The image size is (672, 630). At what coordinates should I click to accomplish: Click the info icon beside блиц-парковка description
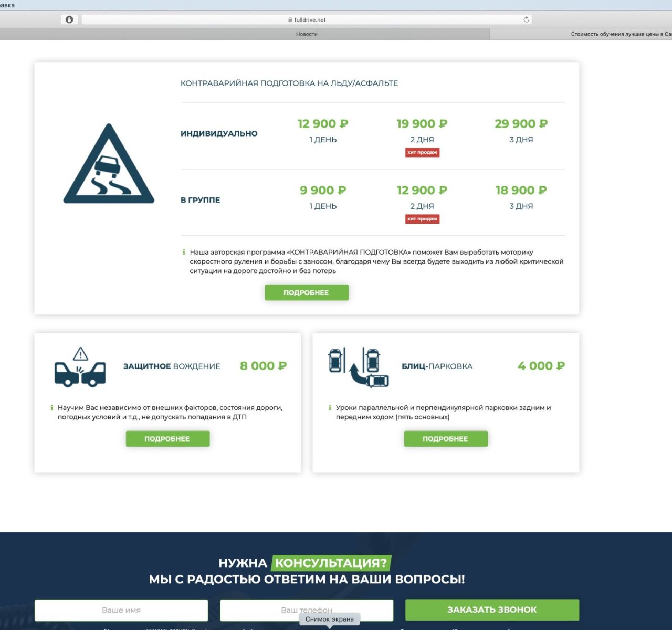point(330,408)
